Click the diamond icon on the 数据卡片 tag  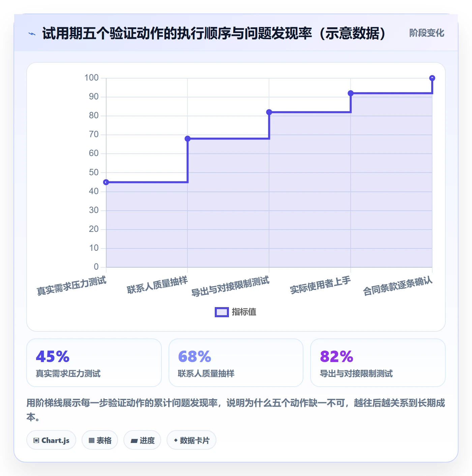tap(176, 440)
